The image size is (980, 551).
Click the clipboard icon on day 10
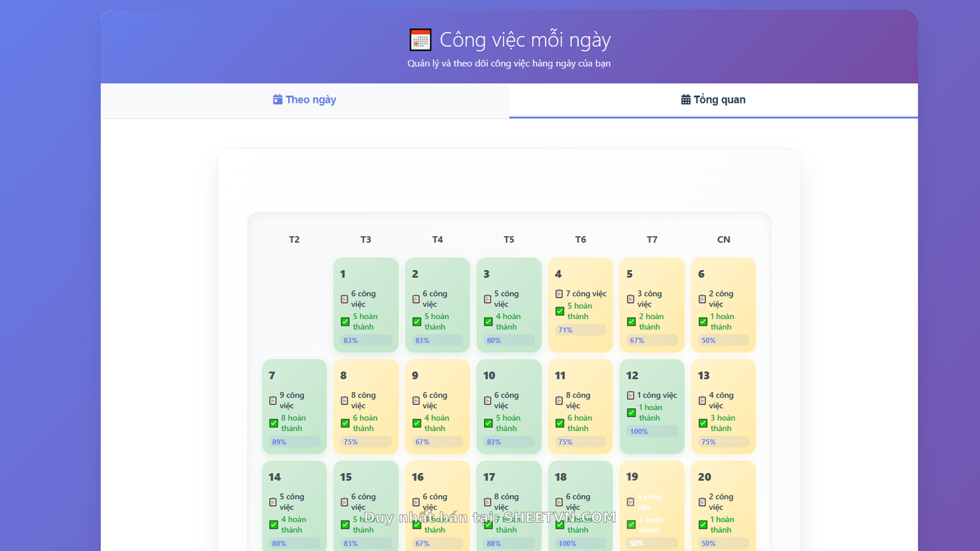coord(487,400)
